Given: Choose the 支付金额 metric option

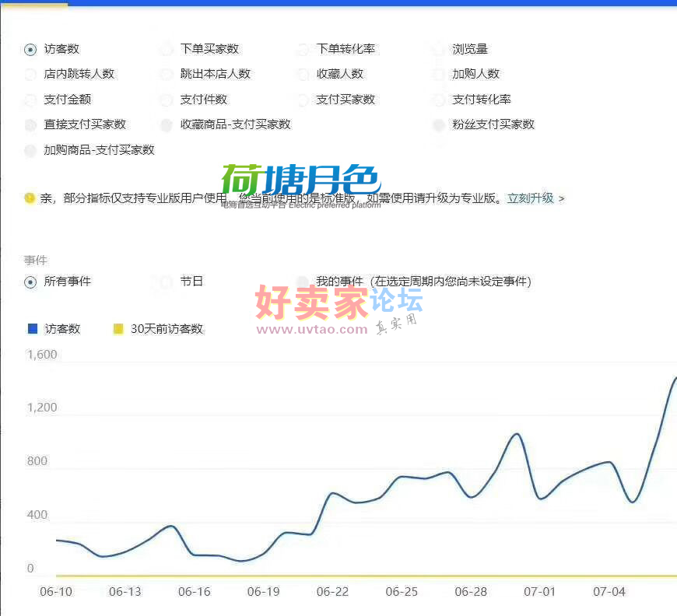Looking at the screenshot, I should 30,100.
